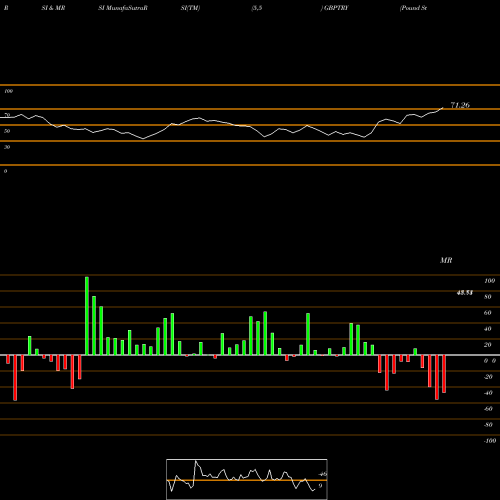Click the 100 label on the RSI left axis

[x=8, y=91]
